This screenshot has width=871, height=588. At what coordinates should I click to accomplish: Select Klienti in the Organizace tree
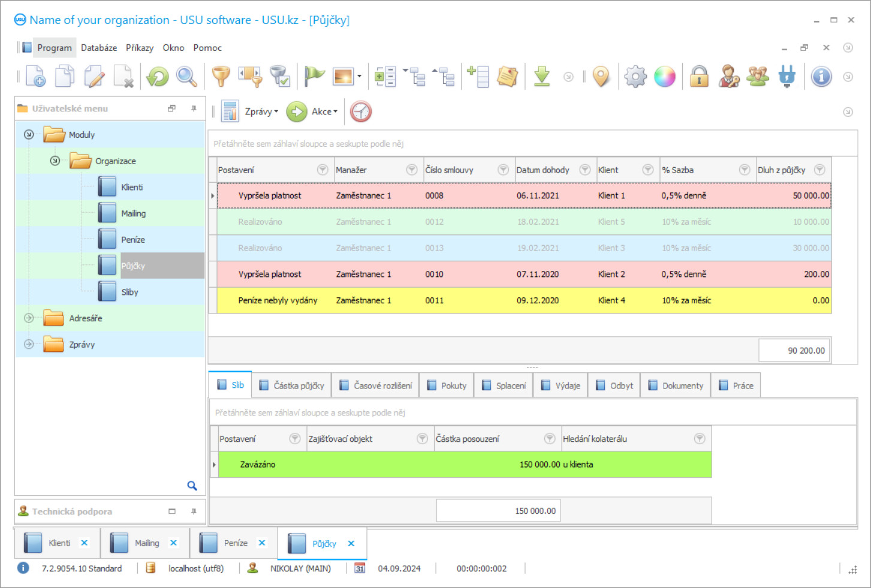(x=132, y=188)
